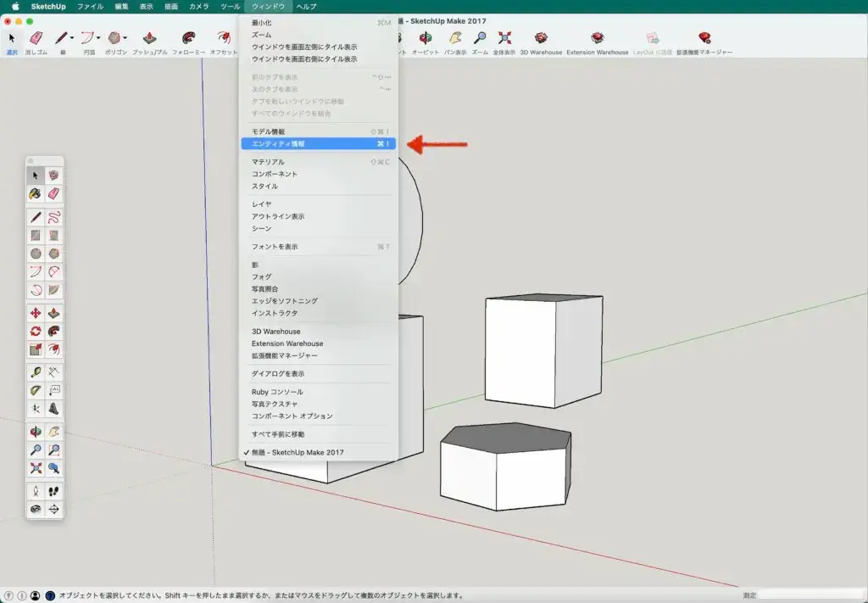Choose すべて手前に移動 menu entry
This screenshot has width=868, height=603.
point(319,434)
